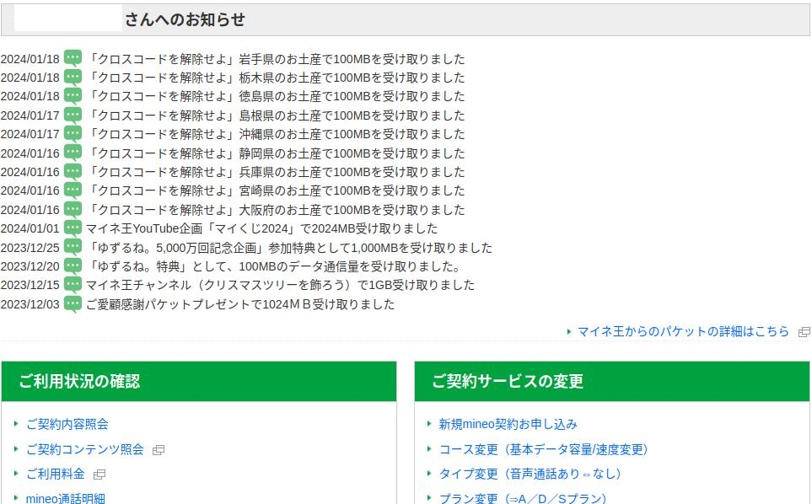Screen dimensions: 812x504
Task: Click chat bubble icon beside マイくじ2024 notification
Action: click(x=73, y=228)
